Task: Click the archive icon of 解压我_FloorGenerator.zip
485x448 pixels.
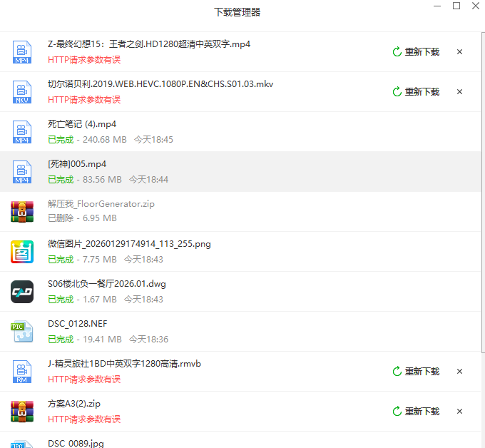Action: click(x=22, y=212)
